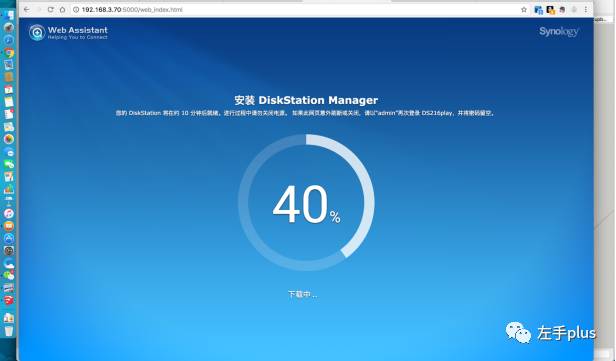
Task: View site information icon beside 192.168.3.70
Action: (x=76, y=9)
